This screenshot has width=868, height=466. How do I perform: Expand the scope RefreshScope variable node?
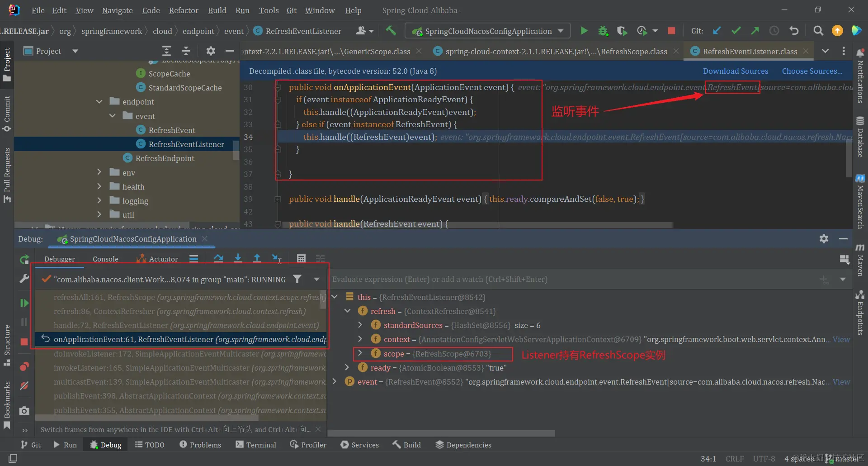360,353
